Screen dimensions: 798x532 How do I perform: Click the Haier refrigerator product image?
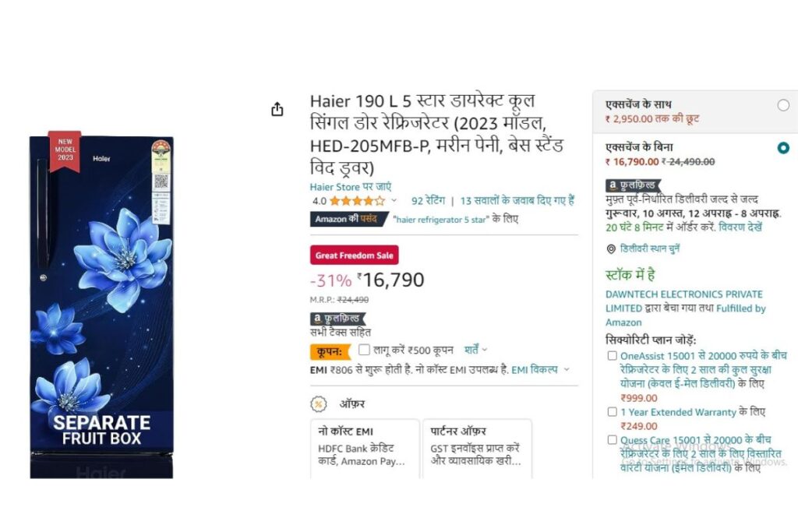pyautogui.click(x=101, y=305)
